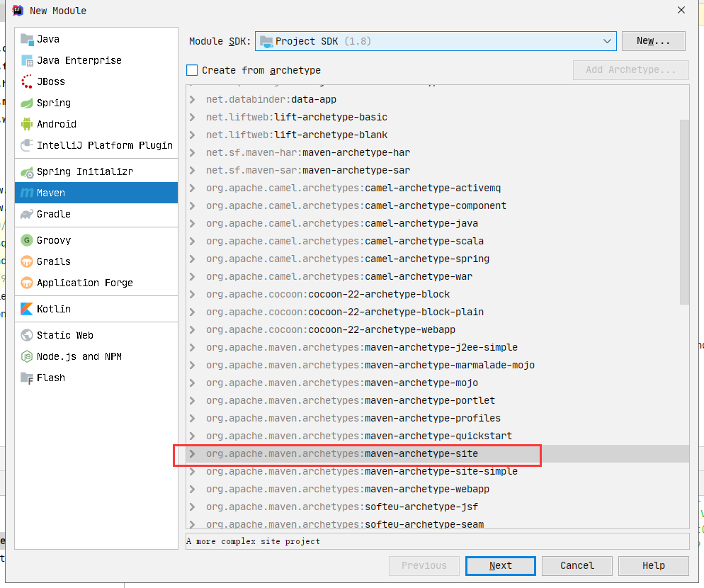The width and height of the screenshot is (704, 588).
Task: Select maven-archetype-site-simple row
Action: coord(438,472)
